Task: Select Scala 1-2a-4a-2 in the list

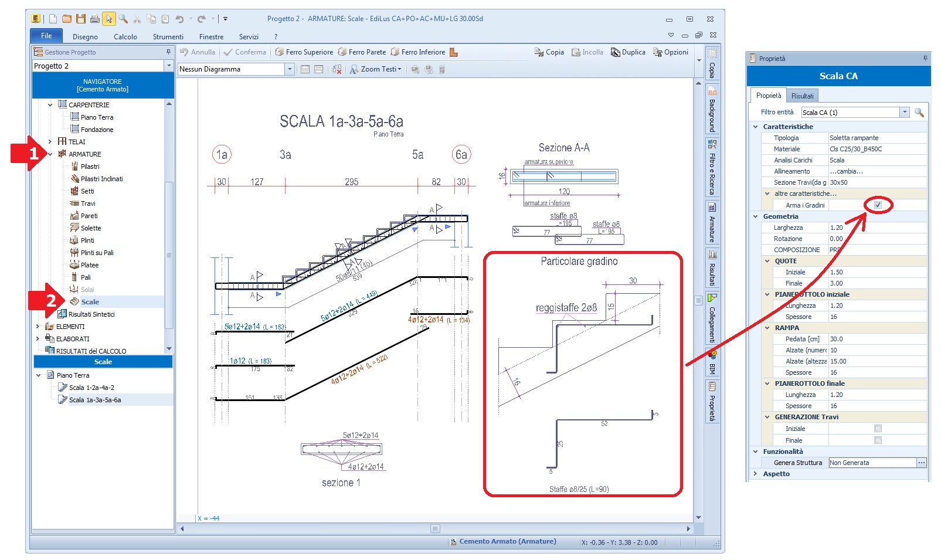Action: 91,388
